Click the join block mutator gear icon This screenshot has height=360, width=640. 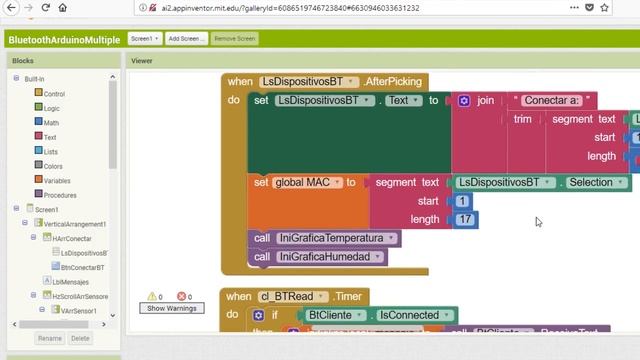(x=464, y=101)
